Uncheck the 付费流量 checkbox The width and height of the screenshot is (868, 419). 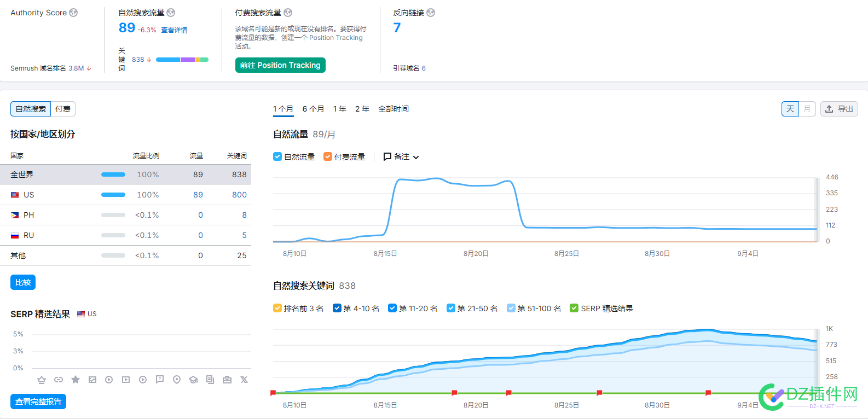tap(328, 156)
